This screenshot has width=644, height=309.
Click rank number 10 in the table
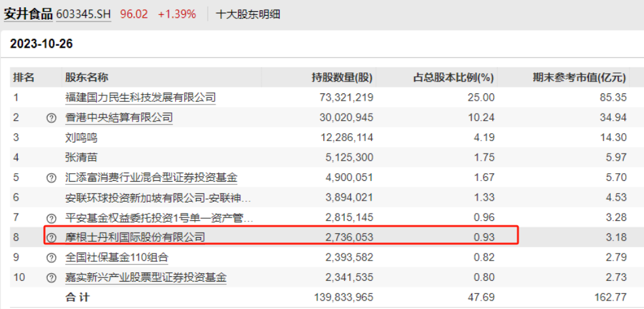click(19, 278)
